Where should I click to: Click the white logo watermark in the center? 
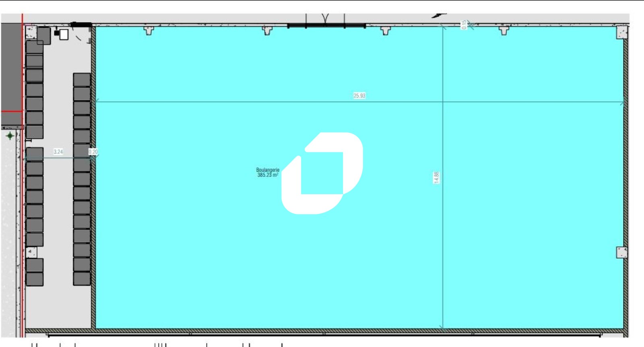(x=322, y=173)
